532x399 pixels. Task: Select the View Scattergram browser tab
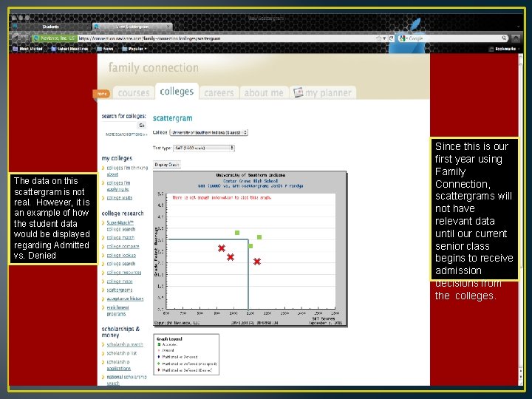click(132, 27)
